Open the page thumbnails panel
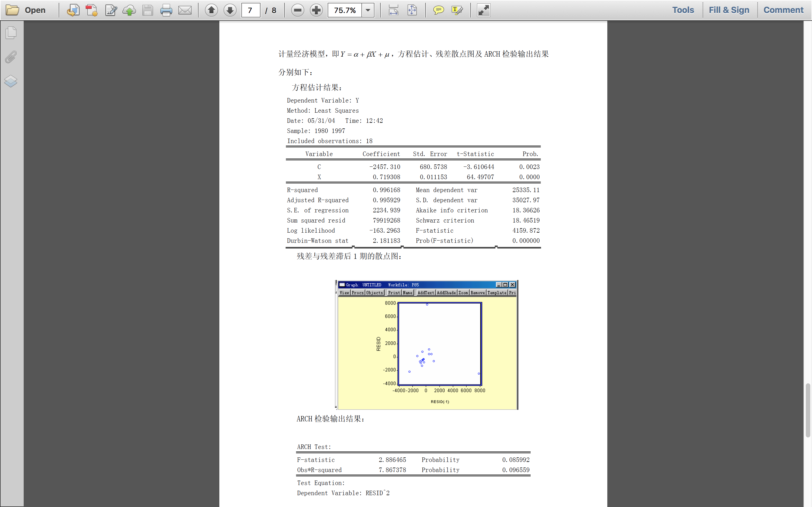Screen dimensions: 812x507 11,32
